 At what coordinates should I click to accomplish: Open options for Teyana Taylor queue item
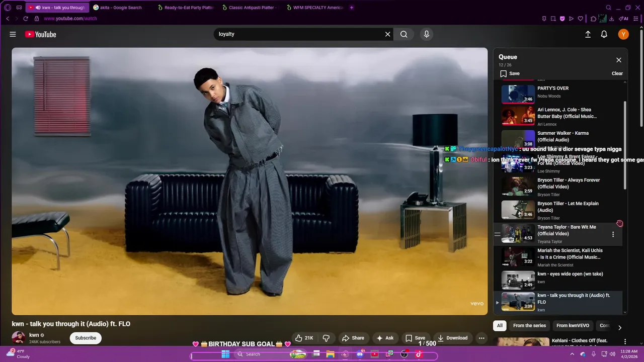click(x=613, y=234)
